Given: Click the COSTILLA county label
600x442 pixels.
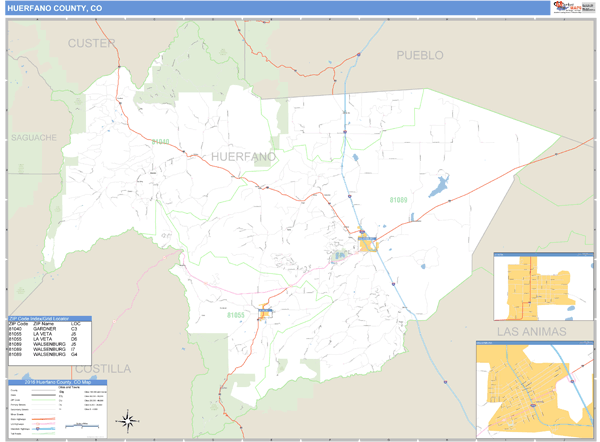Looking at the screenshot, I should coord(103,369).
